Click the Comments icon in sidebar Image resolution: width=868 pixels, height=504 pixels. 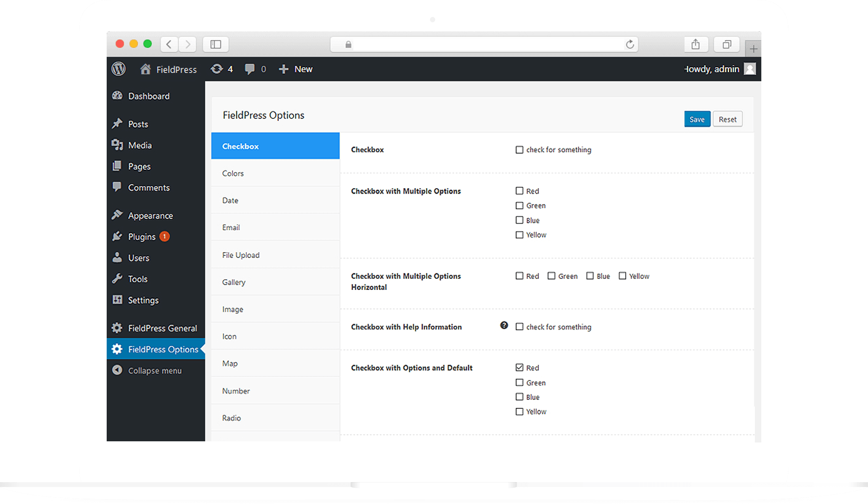coord(117,187)
